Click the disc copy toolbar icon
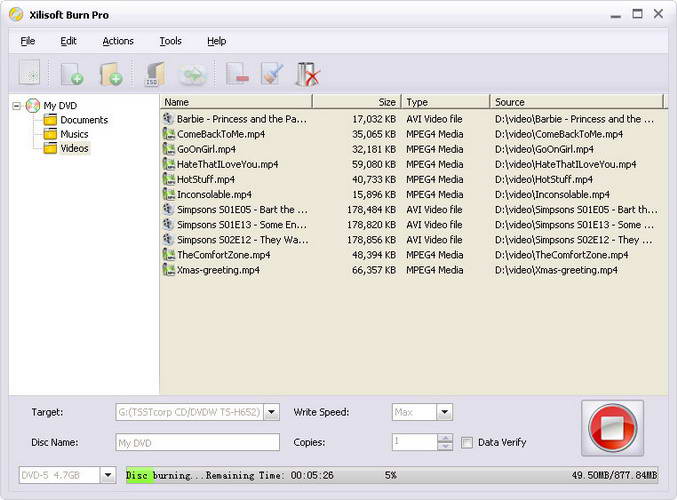677x500 pixels. (x=192, y=74)
